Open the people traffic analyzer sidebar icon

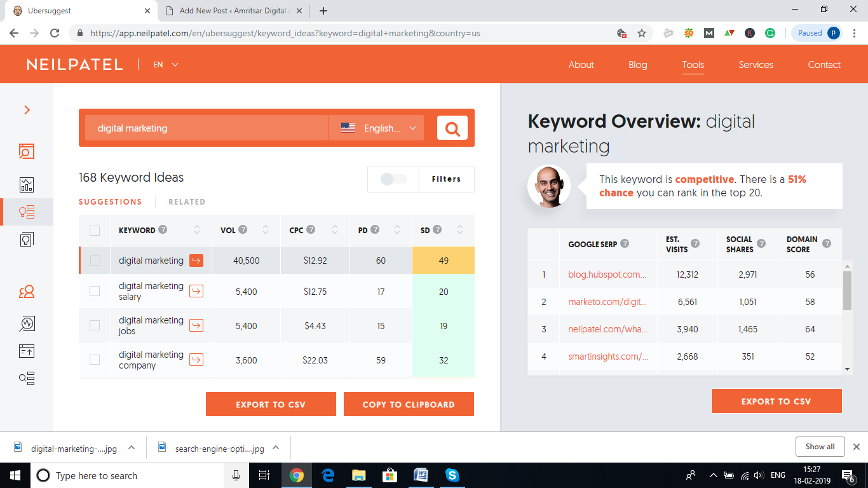click(27, 292)
